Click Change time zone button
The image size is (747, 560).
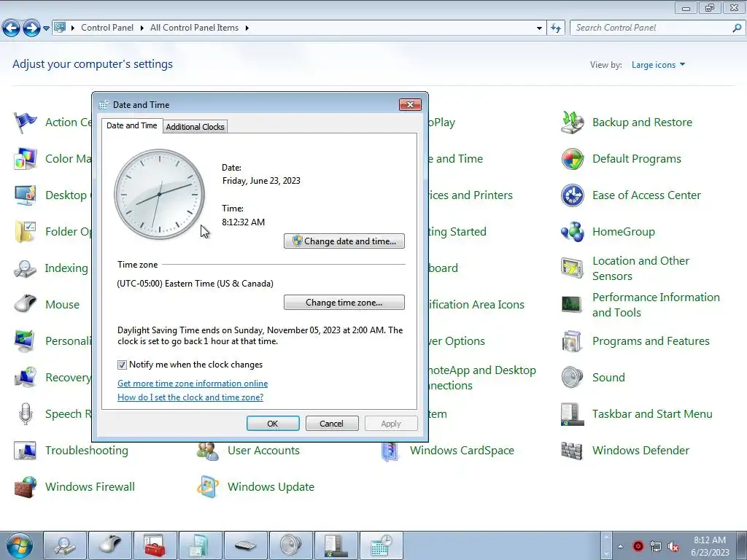click(x=344, y=303)
